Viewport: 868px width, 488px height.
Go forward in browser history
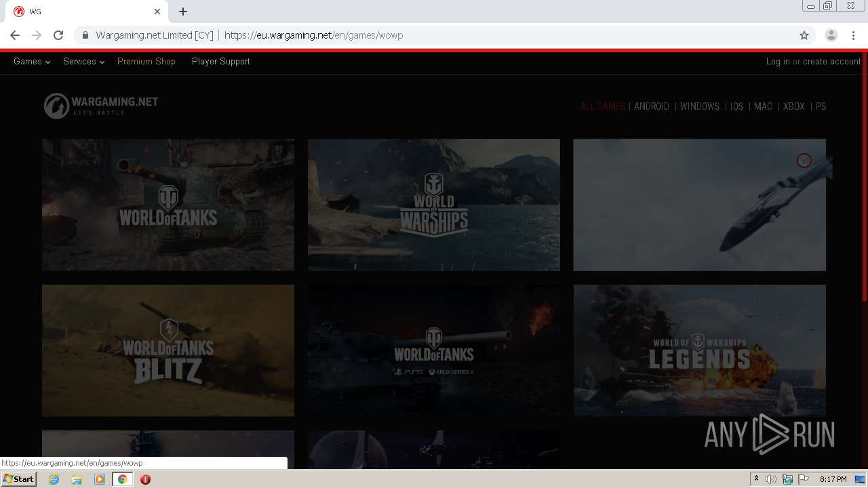coord(37,35)
